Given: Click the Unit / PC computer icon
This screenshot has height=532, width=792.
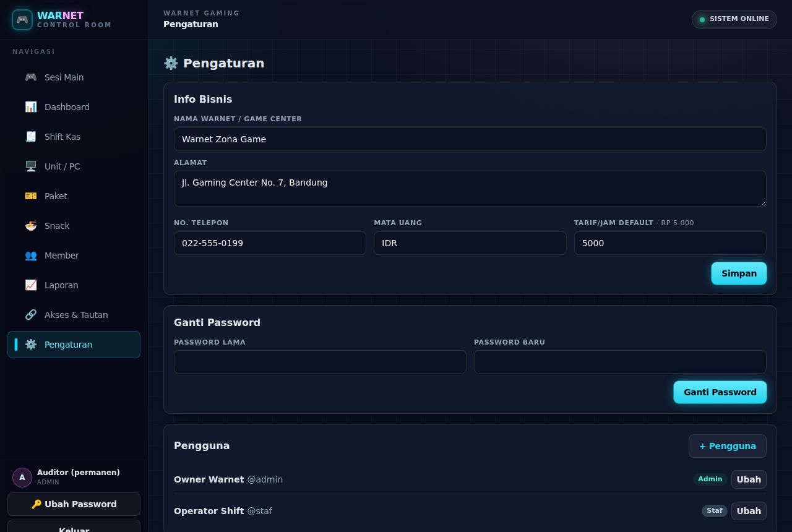Looking at the screenshot, I should point(31,166).
